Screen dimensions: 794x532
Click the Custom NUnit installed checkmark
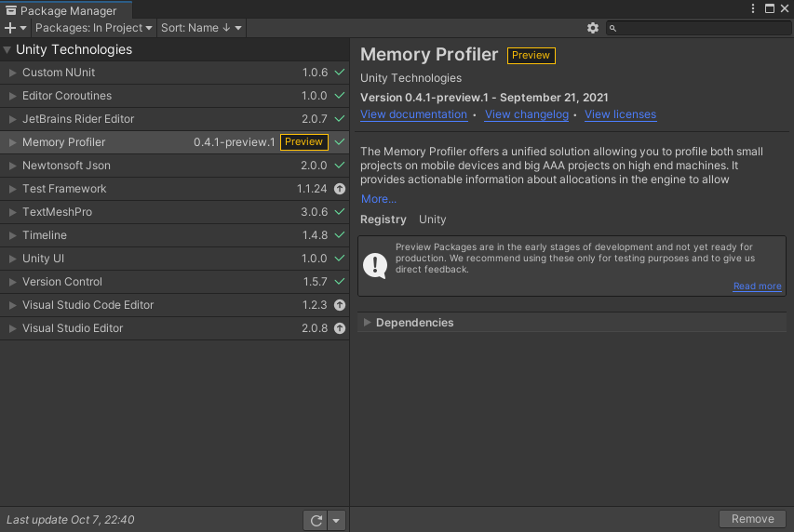(340, 73)
